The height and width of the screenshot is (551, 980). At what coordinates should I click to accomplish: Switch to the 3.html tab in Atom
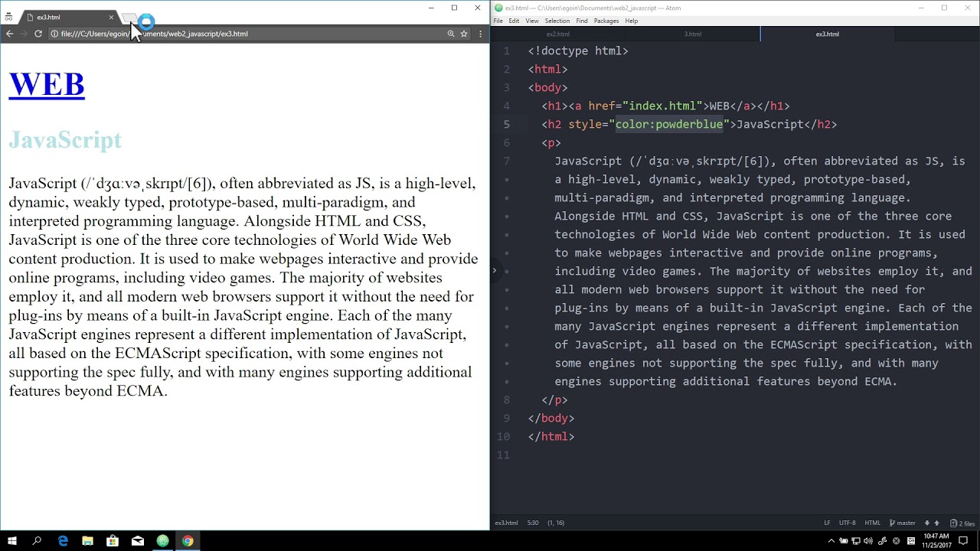tap(693, 34)
